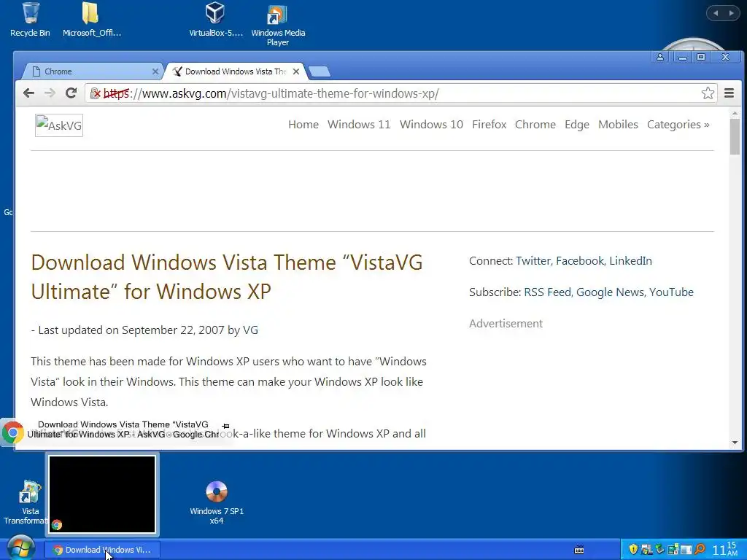Open the Mobiles nav link
The height and width of the screenshot is (560, 747).
click(618, 124)
